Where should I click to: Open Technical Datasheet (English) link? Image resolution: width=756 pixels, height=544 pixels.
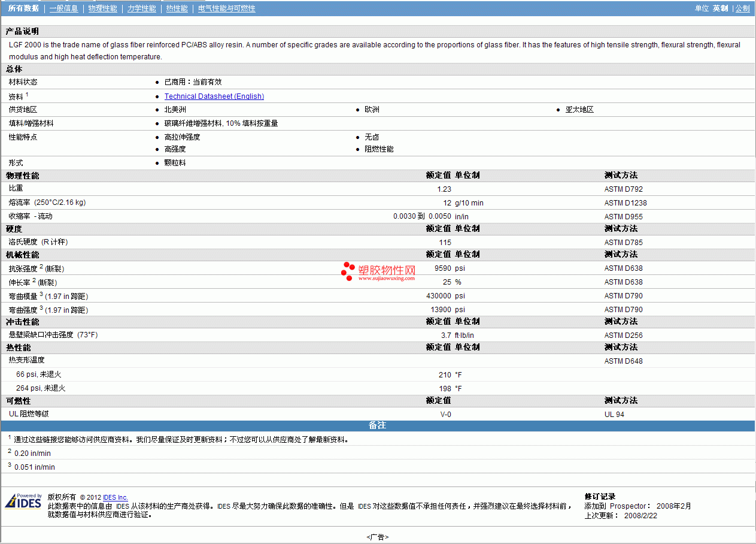(x=214, y=96)
